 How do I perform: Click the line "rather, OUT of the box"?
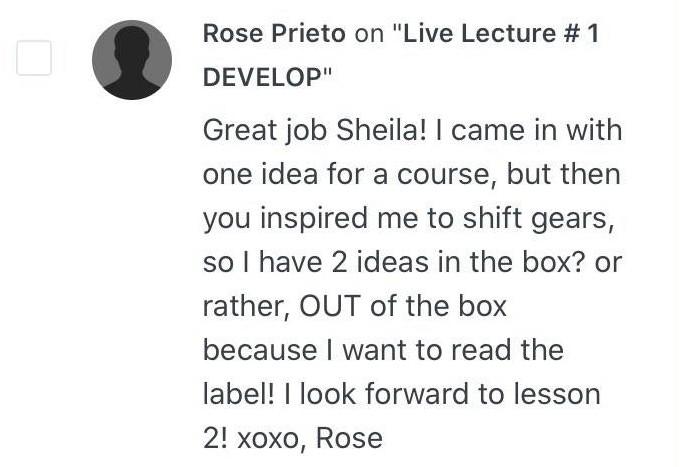point(355,306)
